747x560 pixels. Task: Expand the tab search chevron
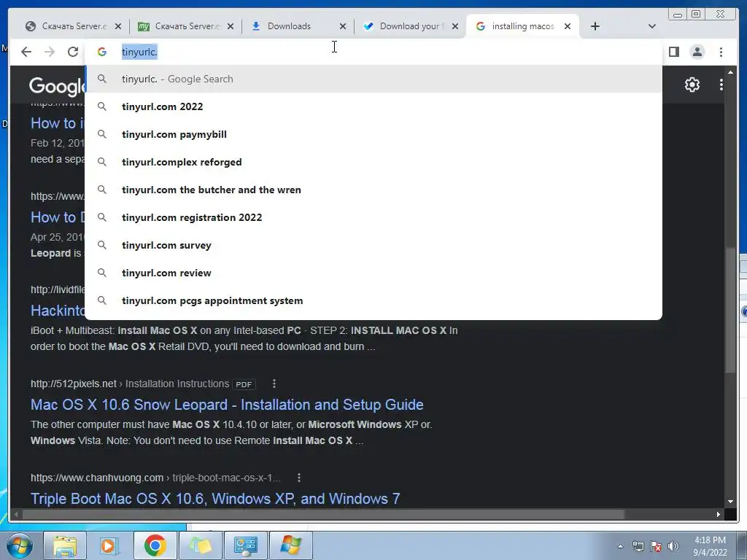click(652, 26)
